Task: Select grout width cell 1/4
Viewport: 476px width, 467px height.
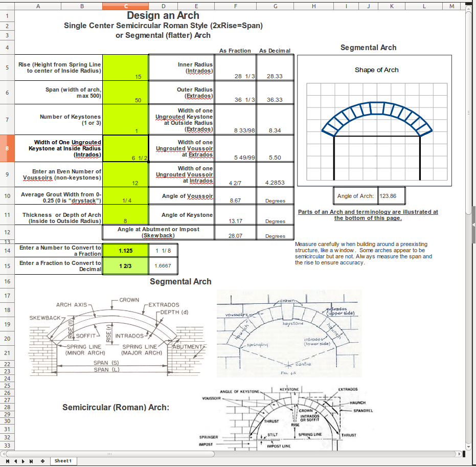Action: coord(125,196)
